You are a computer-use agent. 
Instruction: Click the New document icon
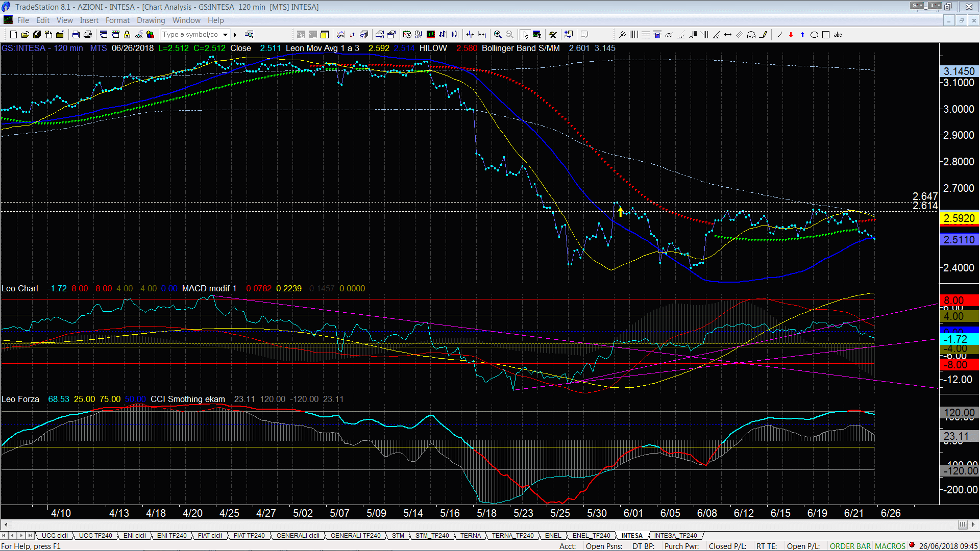tap(14, 35)
